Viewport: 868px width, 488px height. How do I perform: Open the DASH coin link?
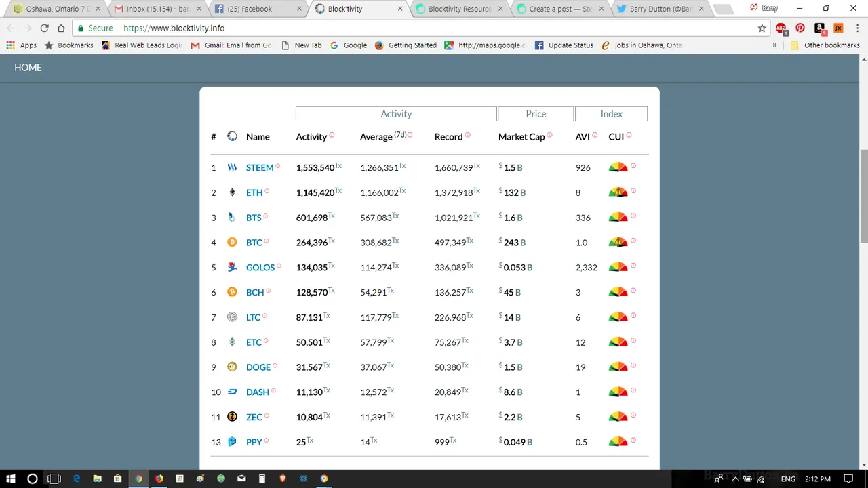pyautogui.click(x=258, y=392)
